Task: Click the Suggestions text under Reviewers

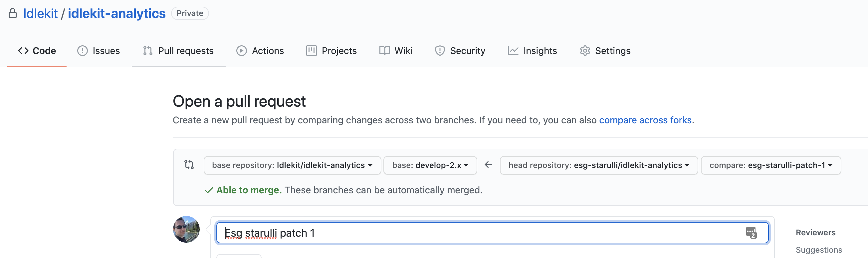Action: coord(819,250)
